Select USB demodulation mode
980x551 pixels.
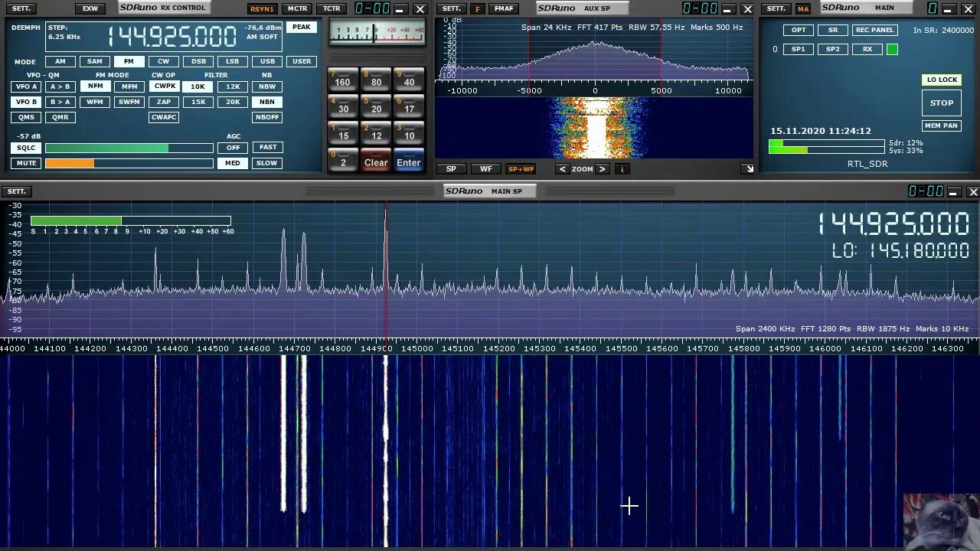pyautogui.click(x=267, y=61)
